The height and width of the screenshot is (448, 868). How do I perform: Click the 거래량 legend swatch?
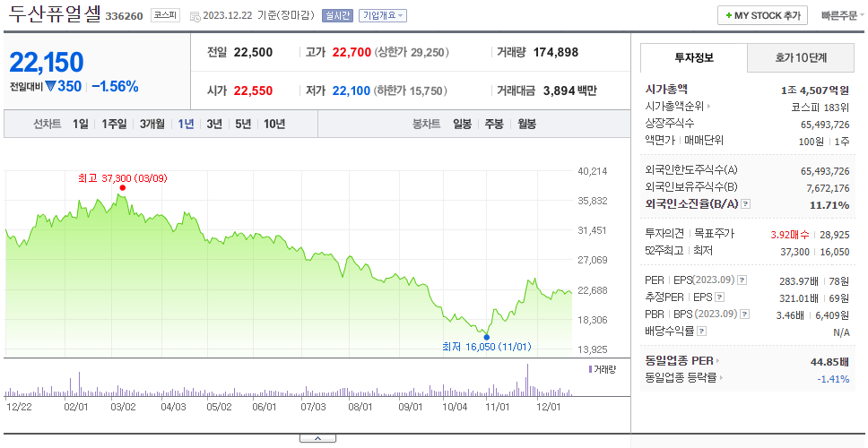click(x=590, y=369)
